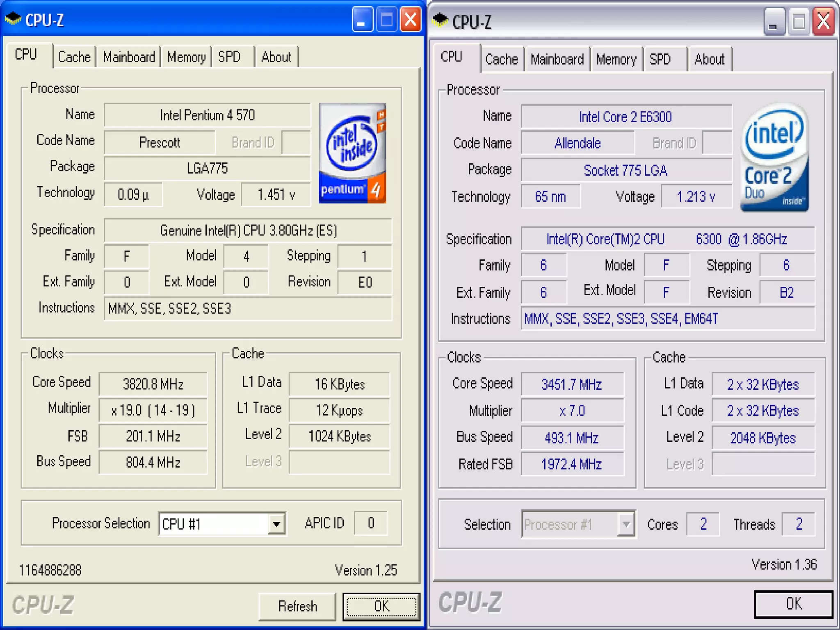This screenshot has width=840, height=630.
Task: Close the right CPU-Z window
Action: tap(824, 21)
